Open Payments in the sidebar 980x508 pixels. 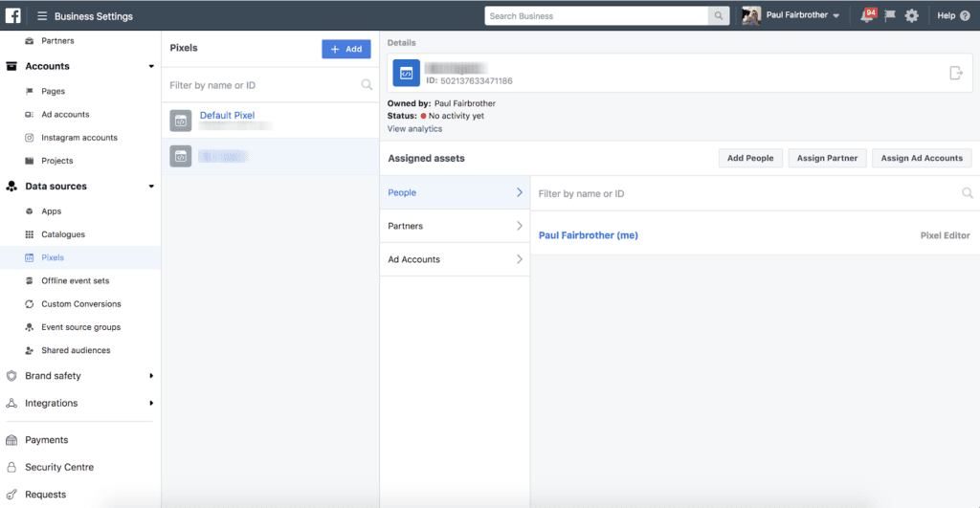click(x=46, y=440)
